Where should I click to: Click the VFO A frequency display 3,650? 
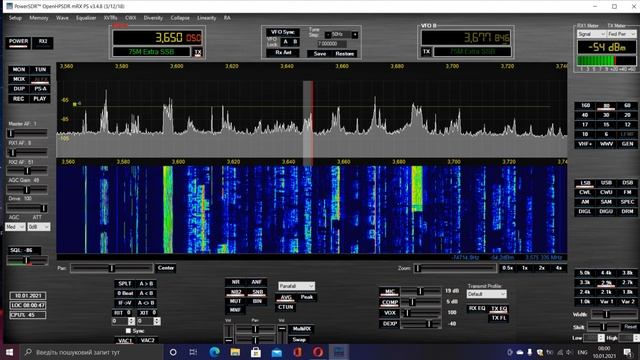click(158, 38)
